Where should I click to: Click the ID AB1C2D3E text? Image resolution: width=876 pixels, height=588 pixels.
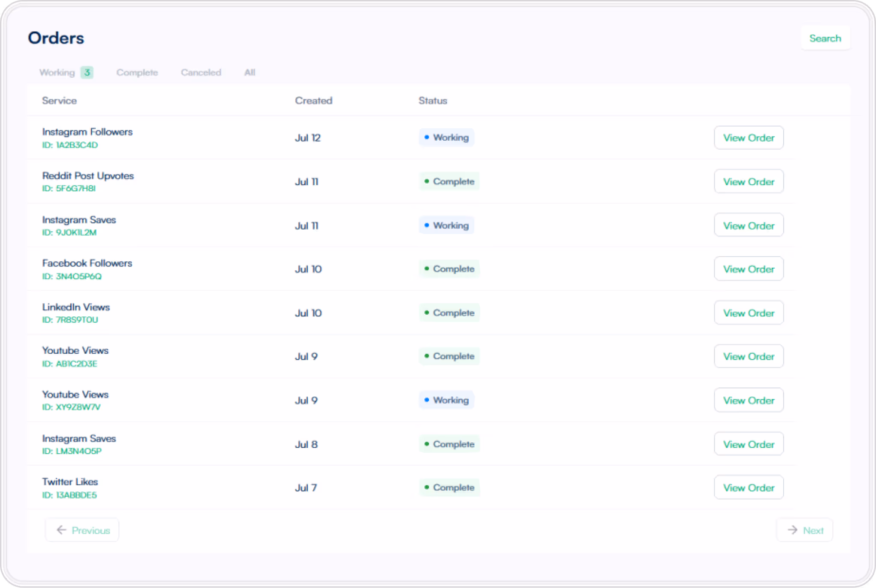point(69,364)
